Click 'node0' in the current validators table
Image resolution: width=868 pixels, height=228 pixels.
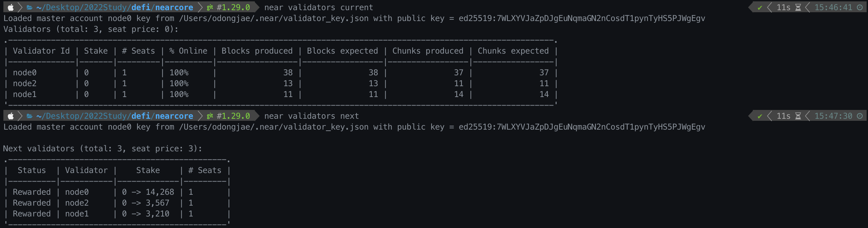coord(25,73)
